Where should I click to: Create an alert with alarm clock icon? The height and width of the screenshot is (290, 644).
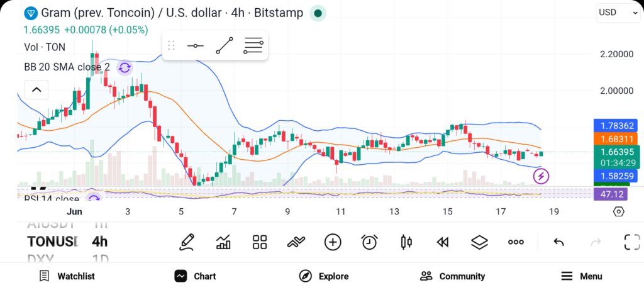[369, 242]
